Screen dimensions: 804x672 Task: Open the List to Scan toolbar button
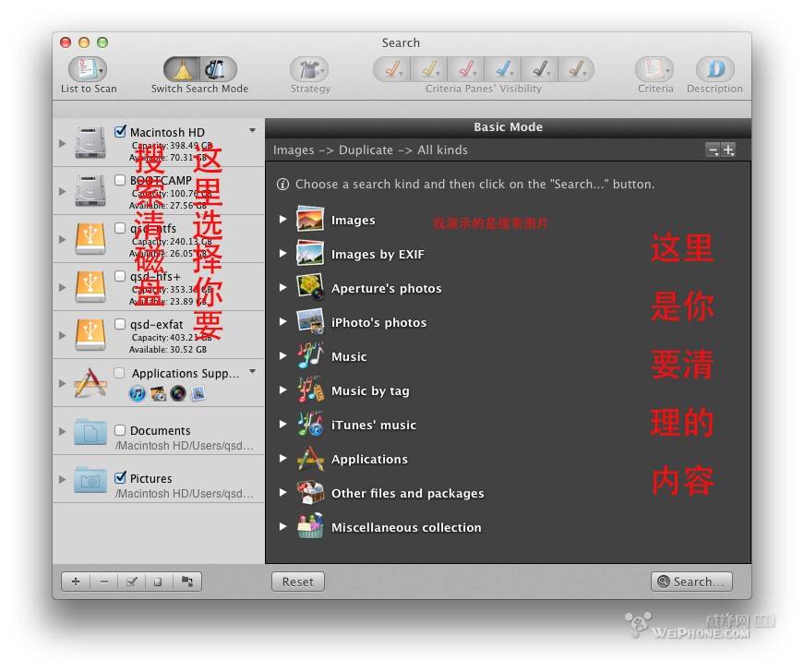(x=89, y=69)
